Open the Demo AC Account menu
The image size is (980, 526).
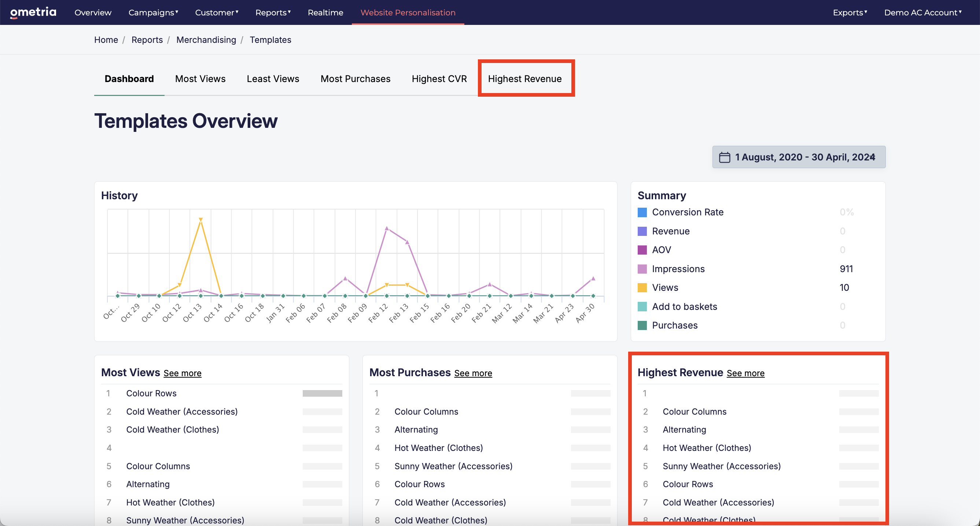[922, 12]
